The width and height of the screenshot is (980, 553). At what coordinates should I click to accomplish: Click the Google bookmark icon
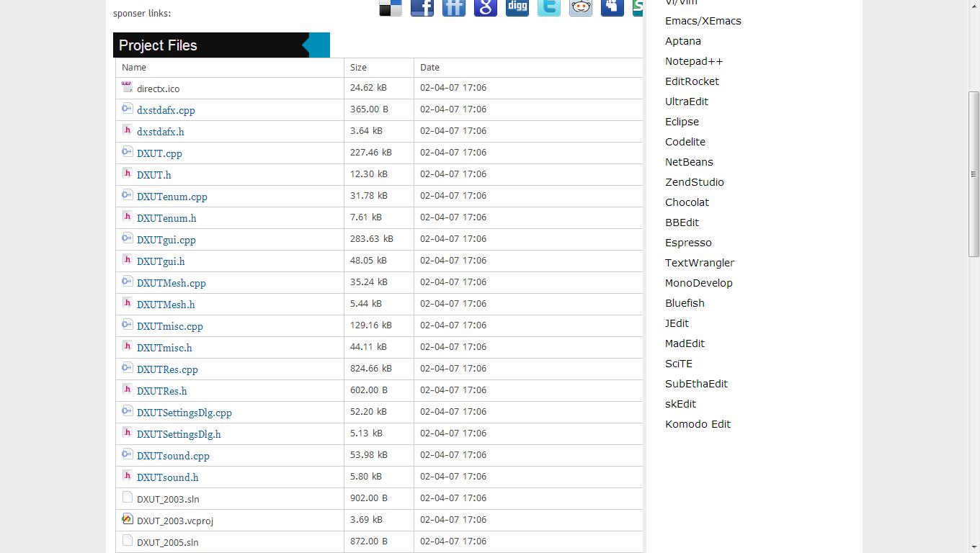(485, 7)
